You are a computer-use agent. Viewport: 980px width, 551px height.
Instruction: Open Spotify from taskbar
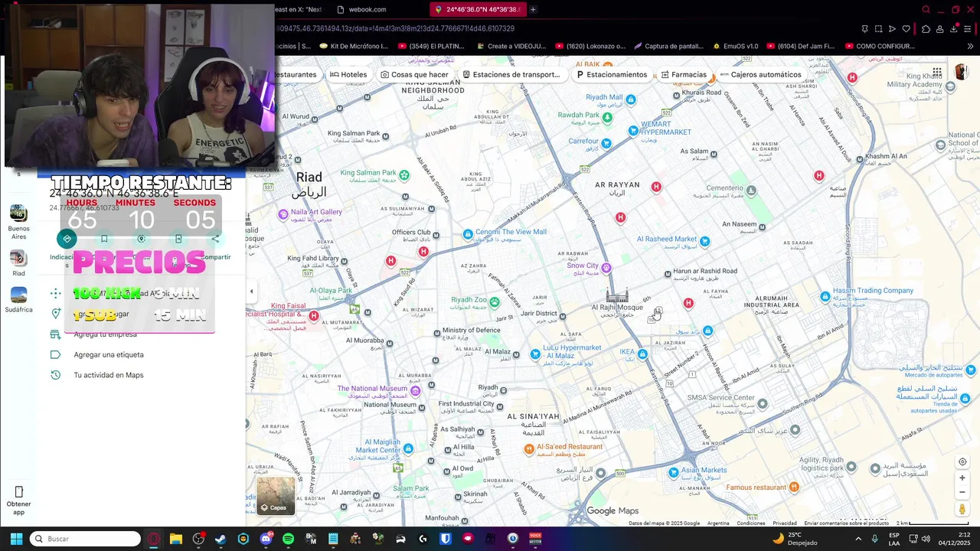288,539
